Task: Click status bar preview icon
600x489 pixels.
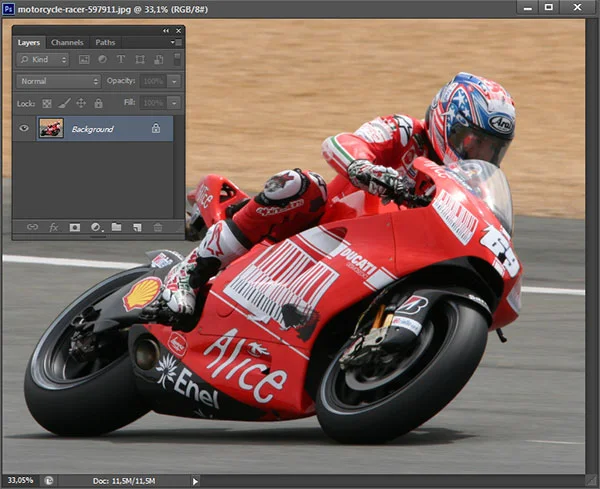Action: click(49, 481)
